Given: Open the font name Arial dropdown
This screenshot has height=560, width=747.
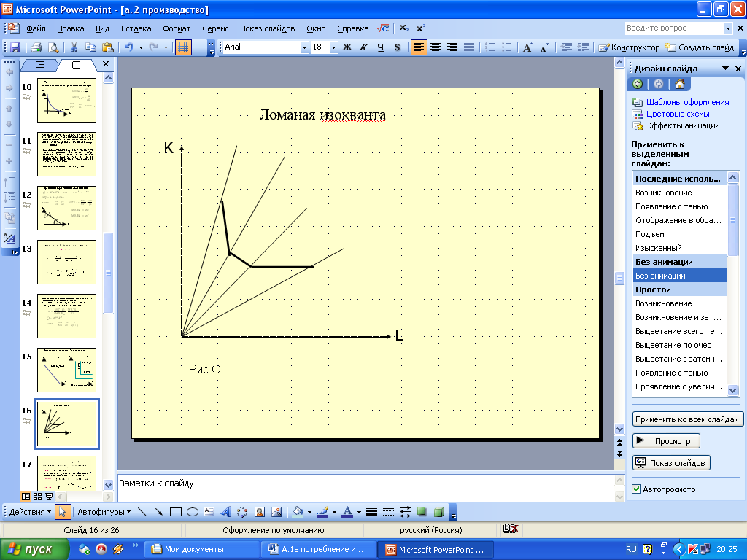Looking at the screenshot, I should pyautogui.click(x=304, y=47).
